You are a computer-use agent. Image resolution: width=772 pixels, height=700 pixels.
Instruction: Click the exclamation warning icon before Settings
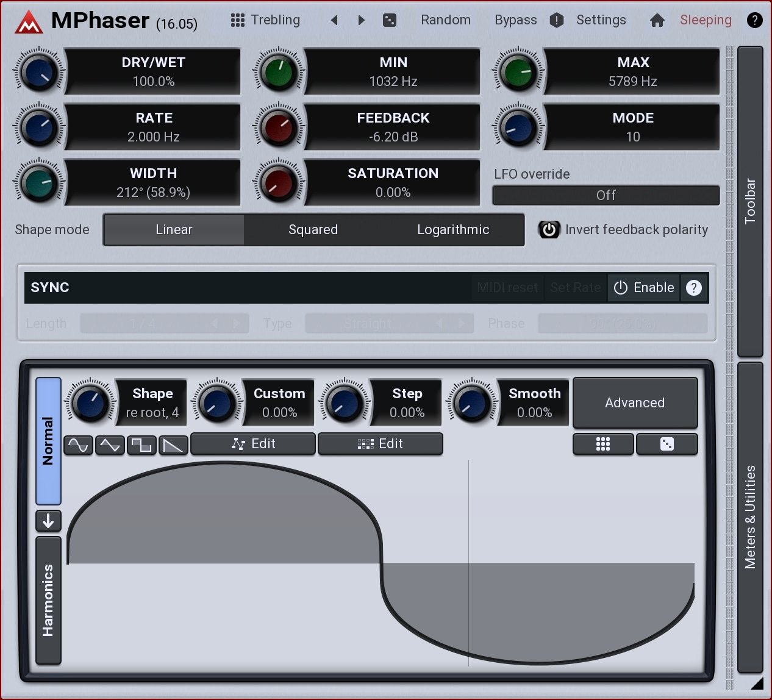point(557,20)
